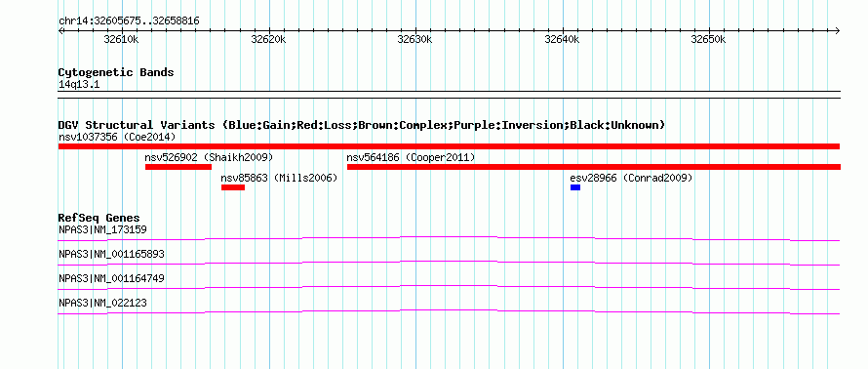The height and width of the screenshot is (369, 868).
Task: Click the magenta NM_001164749 gene line
Action: (449, 288)
